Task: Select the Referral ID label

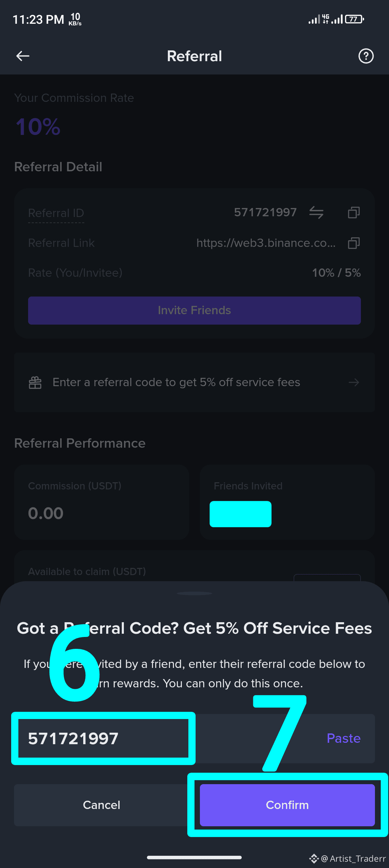Action: click(56, 213)
